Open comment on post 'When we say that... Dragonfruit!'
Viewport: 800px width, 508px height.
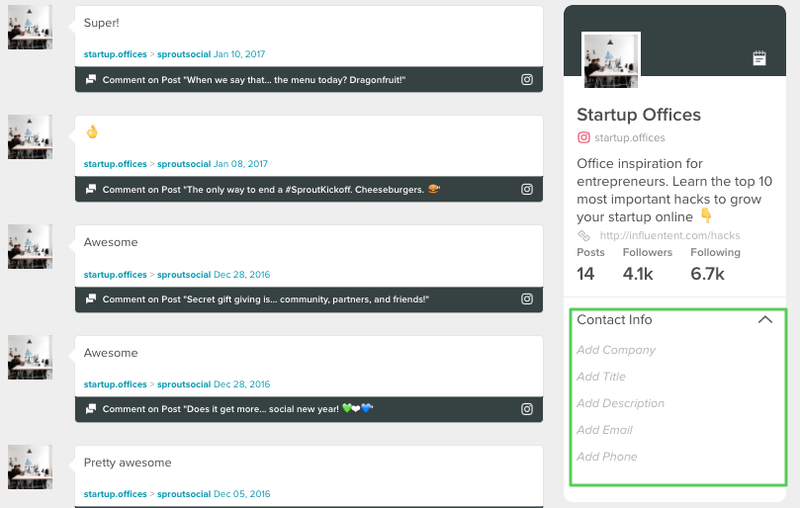254,80
